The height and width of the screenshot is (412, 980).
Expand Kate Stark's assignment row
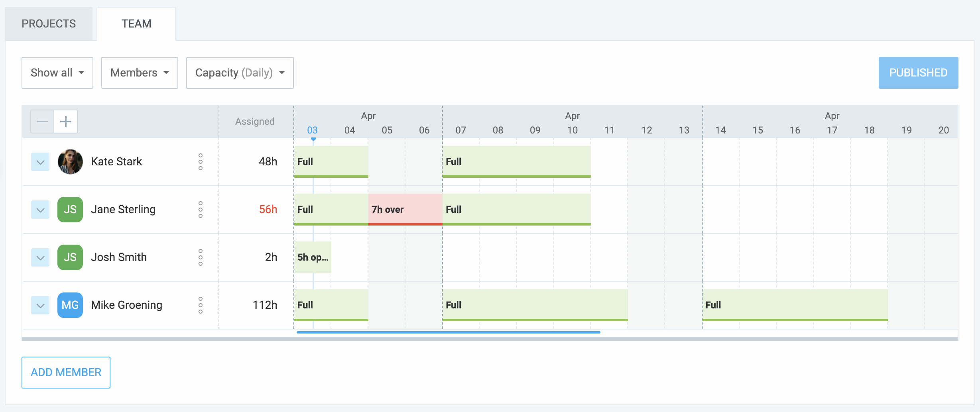40,162
